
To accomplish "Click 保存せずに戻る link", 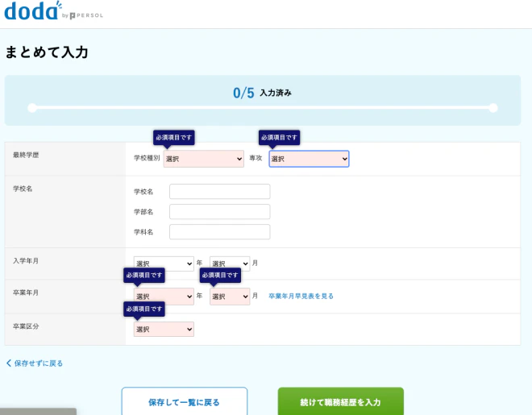I will pyautogui.click(x=35, y=363).
